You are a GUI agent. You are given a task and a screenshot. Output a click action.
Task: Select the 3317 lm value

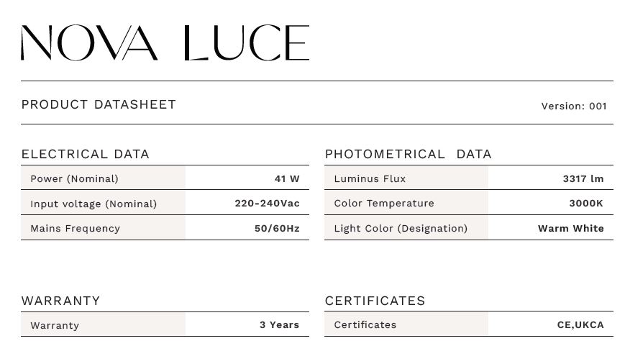(583, 178)
